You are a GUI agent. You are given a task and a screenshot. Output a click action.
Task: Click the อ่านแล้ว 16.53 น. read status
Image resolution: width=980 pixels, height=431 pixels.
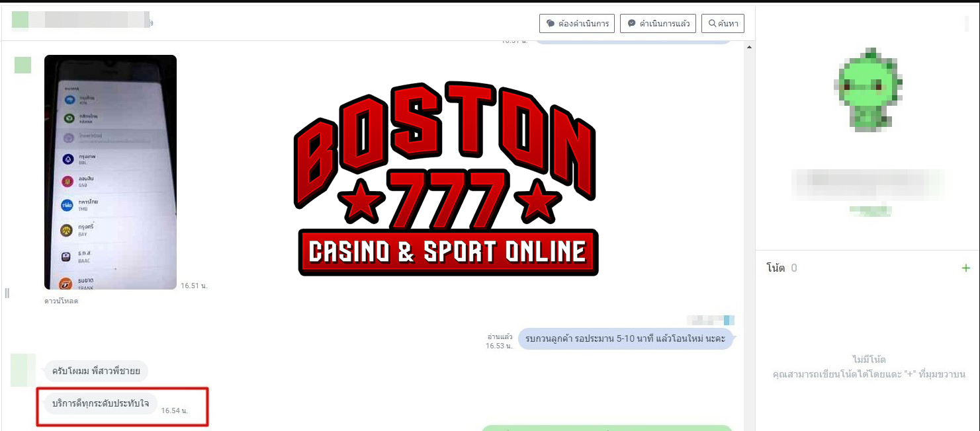(500, 341)
